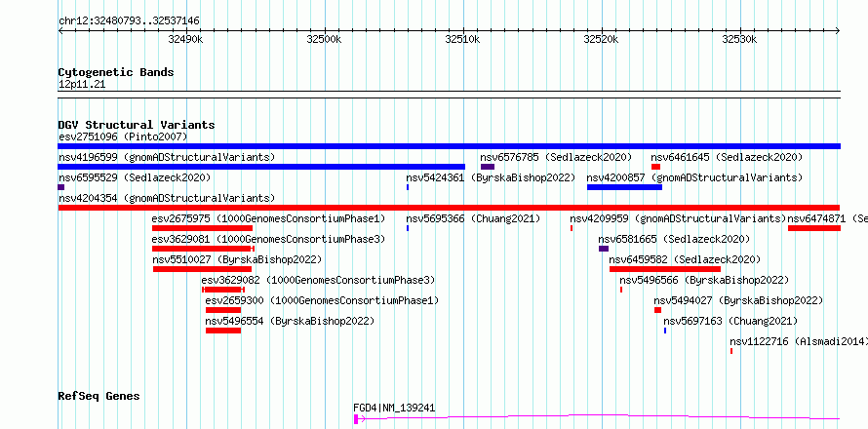
Task: Click the RefSeq Genes track title
Action: coord(99,397)
